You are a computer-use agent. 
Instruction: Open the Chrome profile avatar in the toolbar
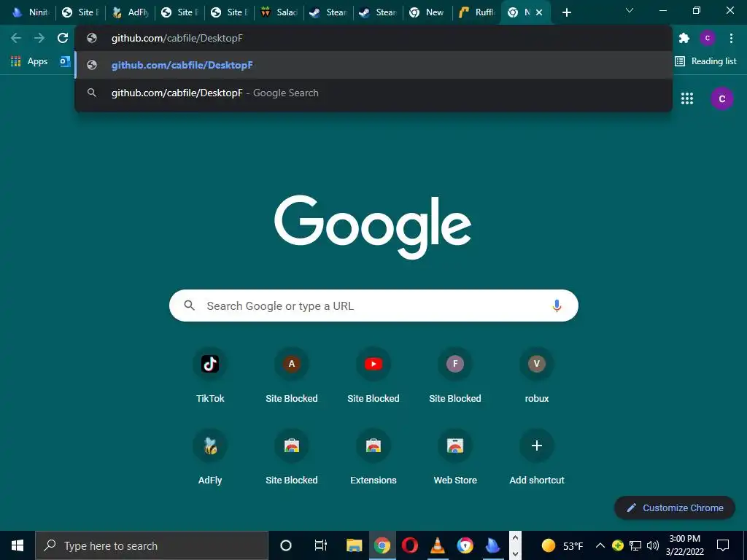(x=708, y=38)
